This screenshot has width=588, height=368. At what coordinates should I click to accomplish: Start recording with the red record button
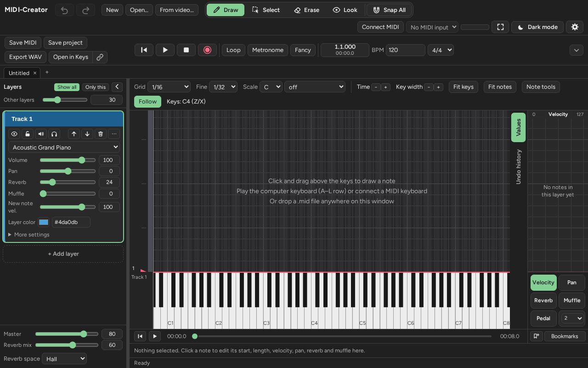click(207, 50)
